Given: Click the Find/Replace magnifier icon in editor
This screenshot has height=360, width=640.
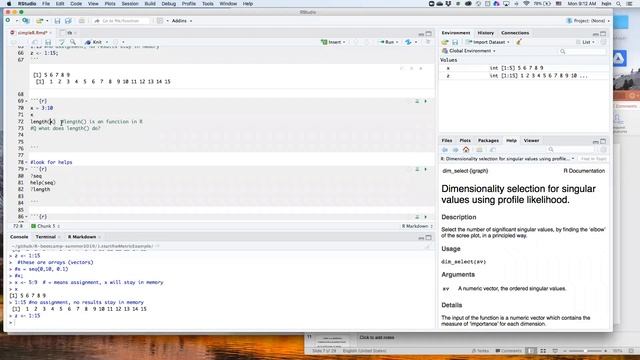Looking at the screenshot, I should click(x=73, y=42).
